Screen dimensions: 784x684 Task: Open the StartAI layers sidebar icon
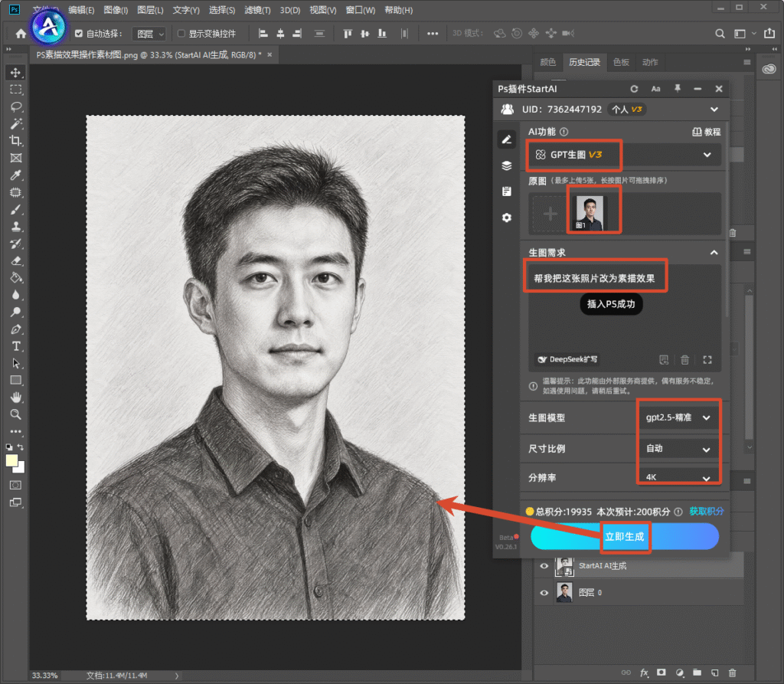[507, 165]
